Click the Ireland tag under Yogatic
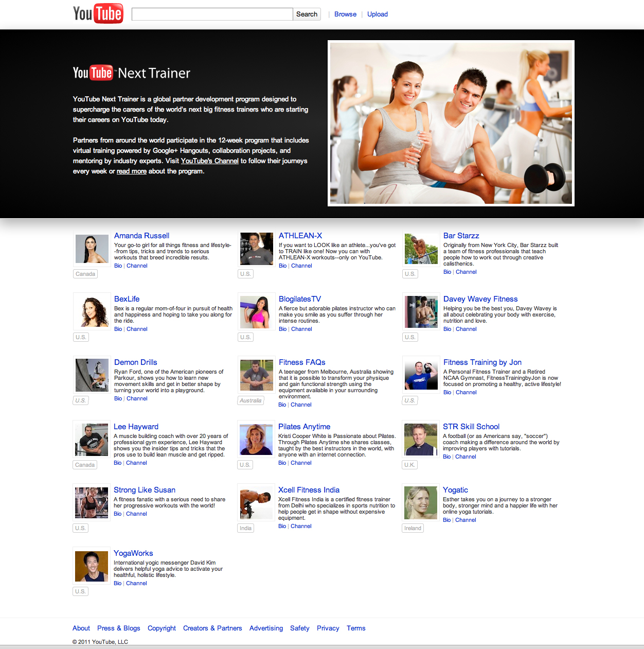The height and width of the screenshot is (649, 644). coord(413,528)
